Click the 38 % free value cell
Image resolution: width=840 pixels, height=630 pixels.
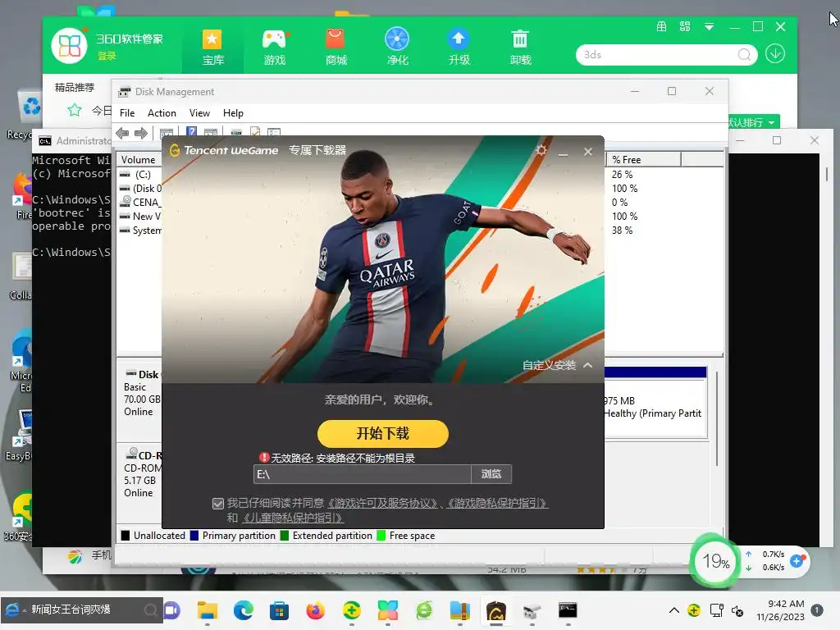click(622, 231)
